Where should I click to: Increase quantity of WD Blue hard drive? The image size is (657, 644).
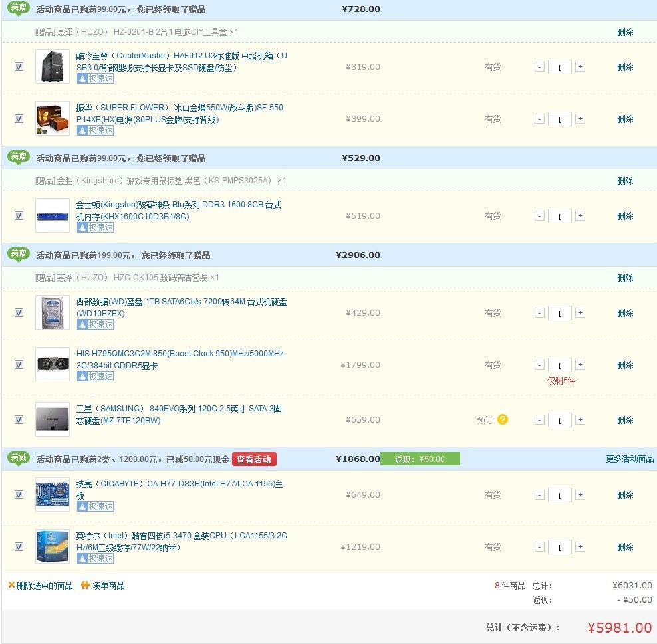580,313
